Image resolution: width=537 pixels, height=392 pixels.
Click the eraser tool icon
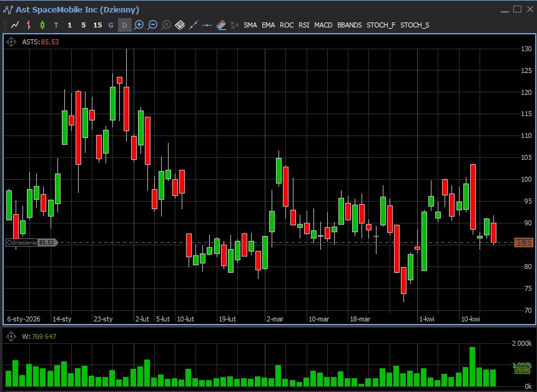(x=221, y=25)
